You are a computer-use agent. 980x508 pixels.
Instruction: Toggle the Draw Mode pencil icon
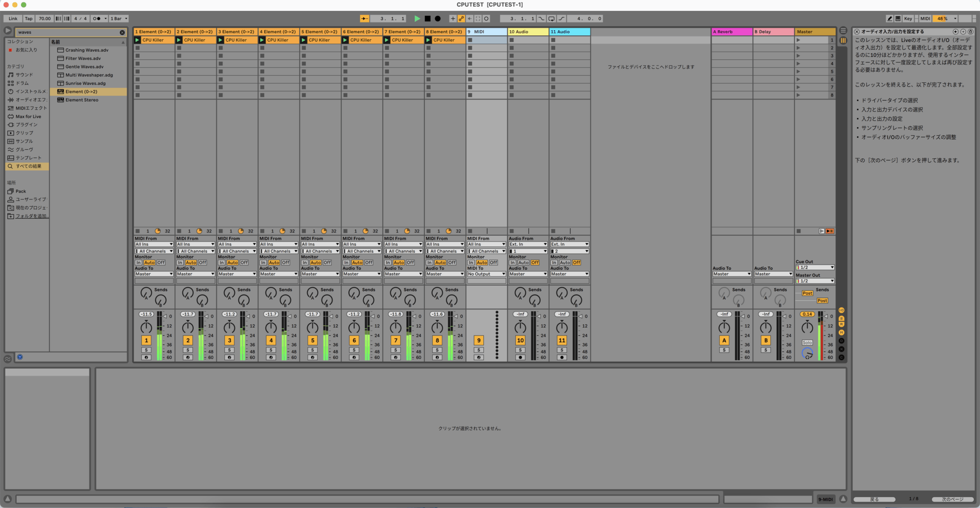[890, 19]
